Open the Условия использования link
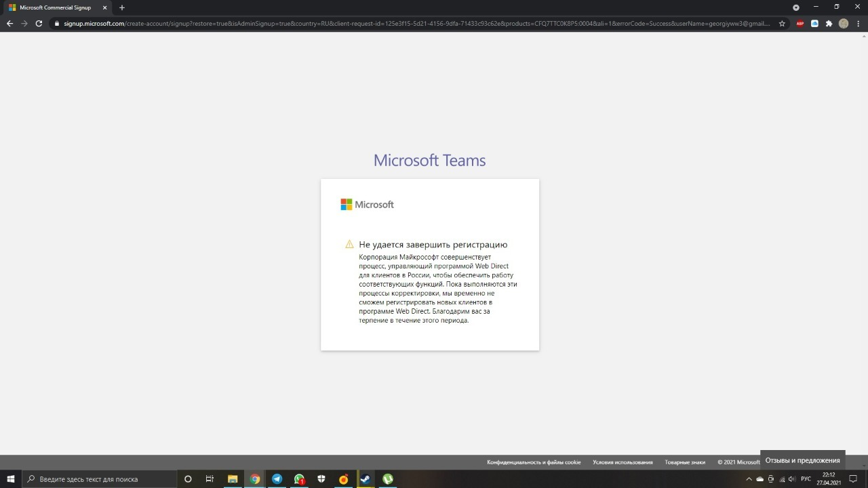Viewport: 868px width, 488px height. point(623,462)
